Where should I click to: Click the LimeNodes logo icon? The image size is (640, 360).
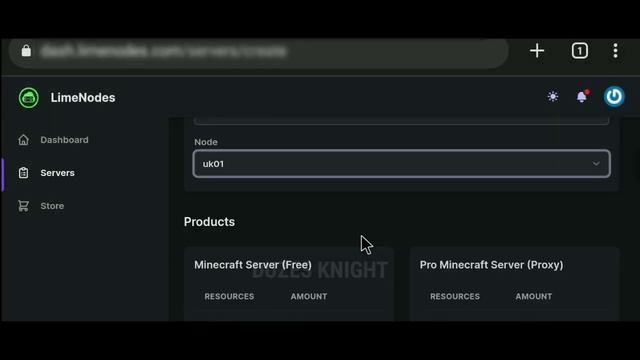(x=29, y=98)
